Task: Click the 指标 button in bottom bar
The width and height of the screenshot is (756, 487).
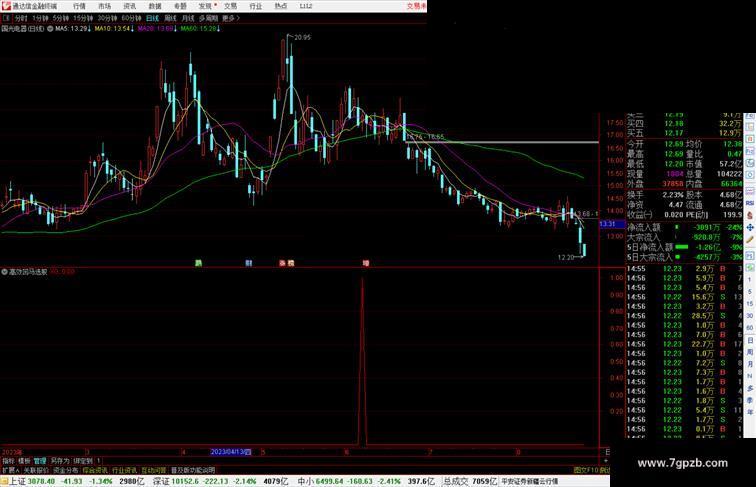Action: click(x=8, y=461)
